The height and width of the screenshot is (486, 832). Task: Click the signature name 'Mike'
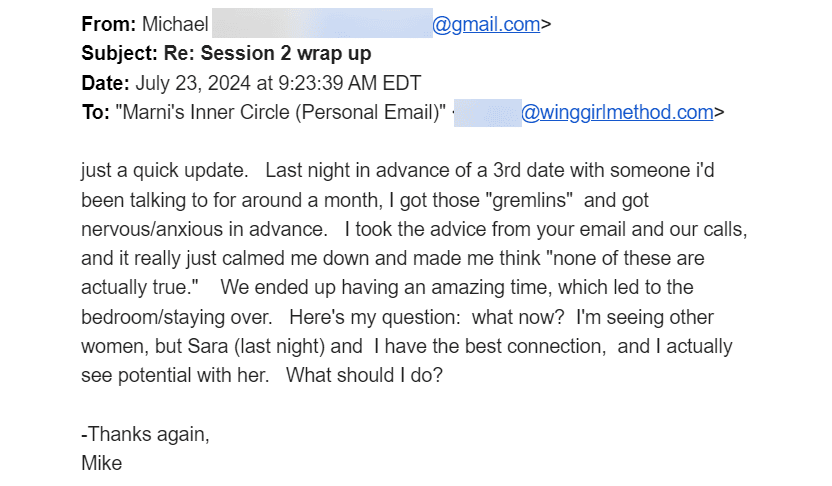point(102,463)
